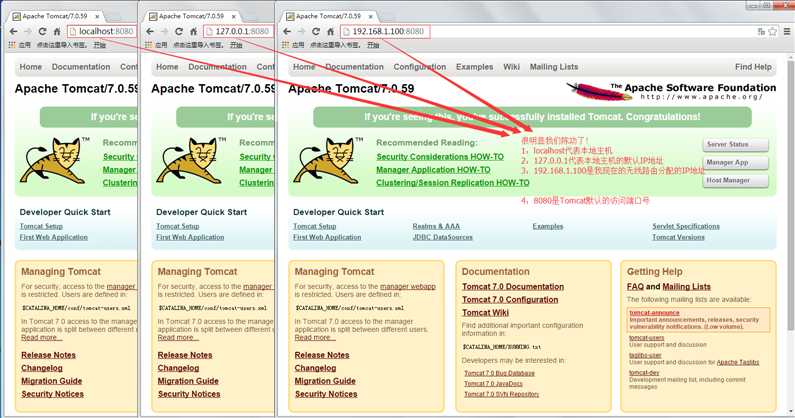This screenshot has width=795, height=418.
Task: Open Servlet Specifications link
Action: coord(685,226)
